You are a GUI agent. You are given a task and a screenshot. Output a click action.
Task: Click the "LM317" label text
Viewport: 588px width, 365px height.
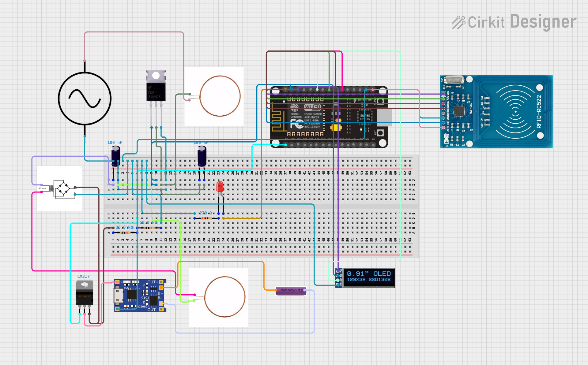(x=83, y=276)
